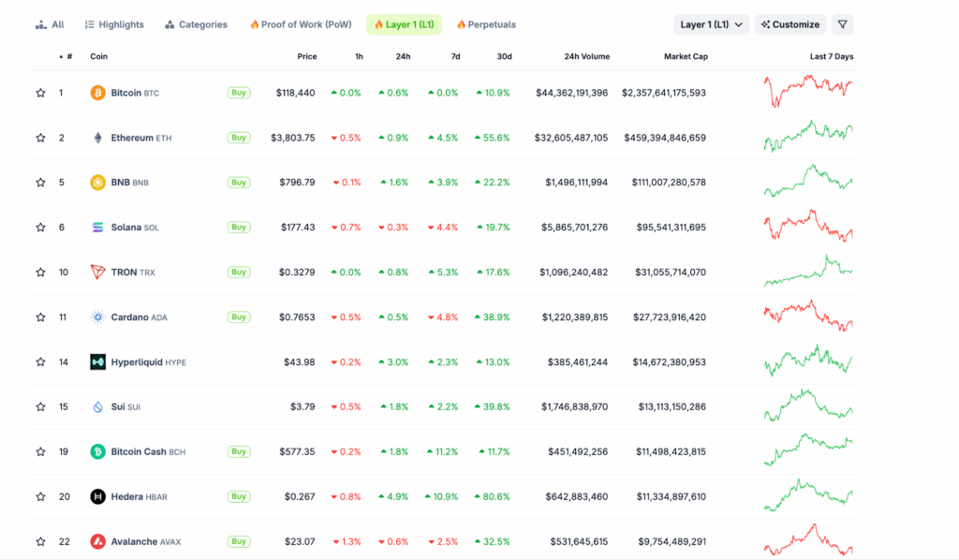Open the Hyperliquid HYPE coin link
The height and width of the screenshot is (560, 959).
pos(149,361)
